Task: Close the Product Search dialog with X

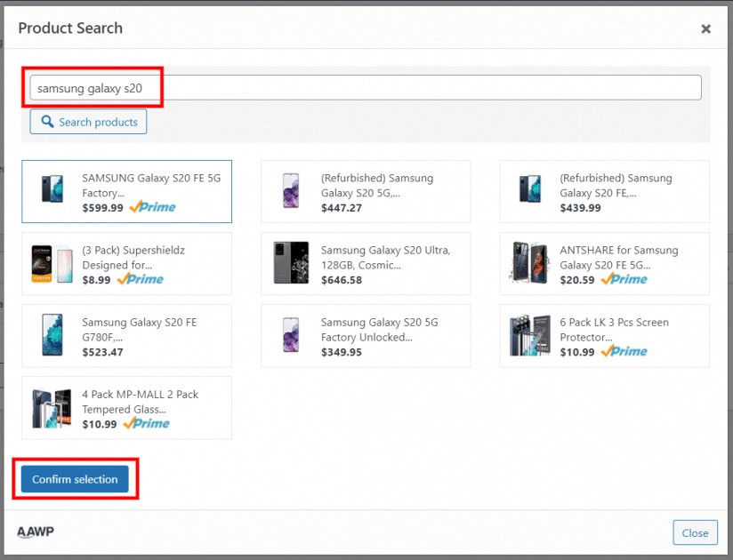Action: tap(706, 29)
